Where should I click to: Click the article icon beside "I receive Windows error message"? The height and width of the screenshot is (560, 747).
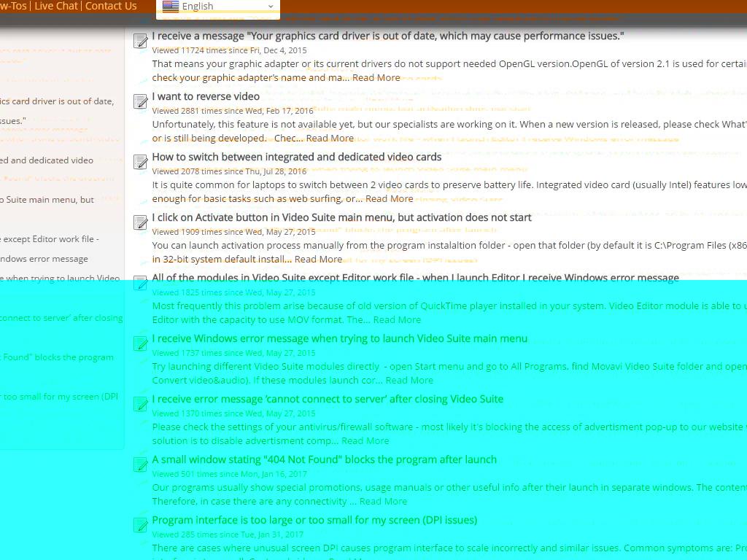pos(141,343)
